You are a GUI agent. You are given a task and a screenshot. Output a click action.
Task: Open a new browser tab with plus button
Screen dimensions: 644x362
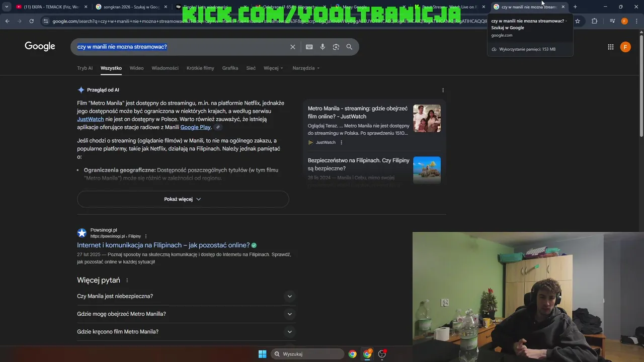pos(575,7)
